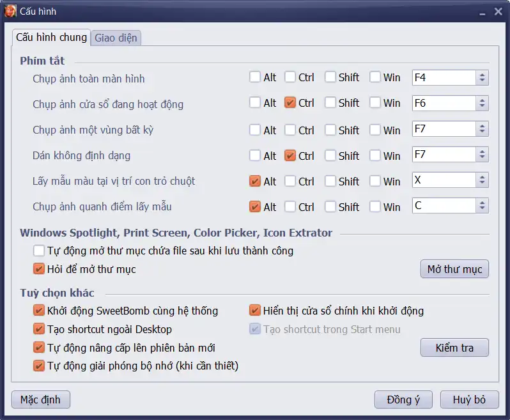Screen dimensions: 510x420
Task: Enable auto-open folder after saving file
Action: pyautogui.click(x=39, y=251)
